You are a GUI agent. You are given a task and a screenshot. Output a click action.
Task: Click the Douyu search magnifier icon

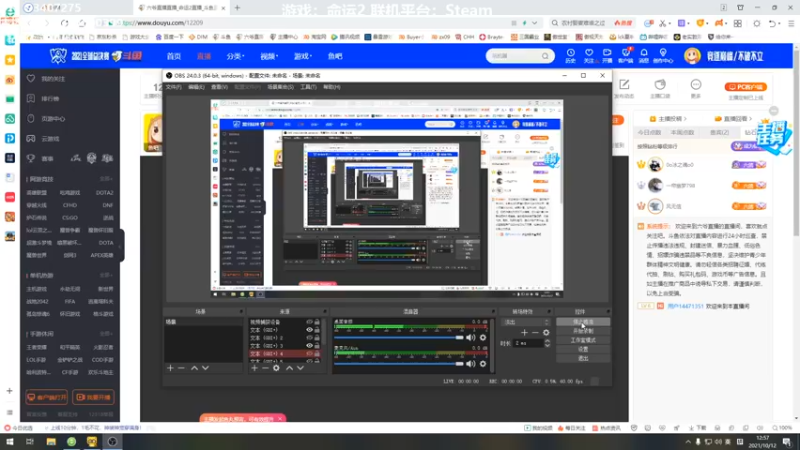point(545,56)
